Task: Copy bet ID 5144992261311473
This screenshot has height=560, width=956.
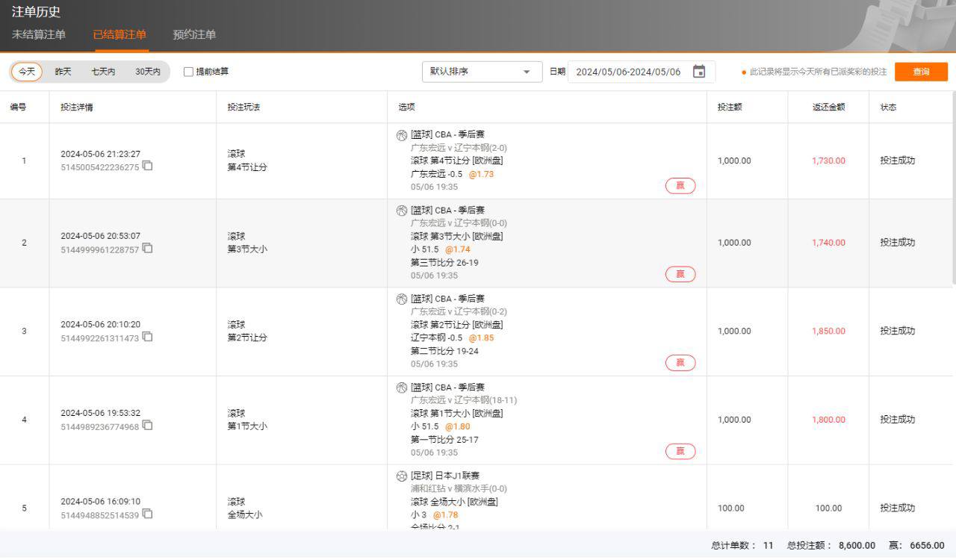Action: tap(148, 337)
